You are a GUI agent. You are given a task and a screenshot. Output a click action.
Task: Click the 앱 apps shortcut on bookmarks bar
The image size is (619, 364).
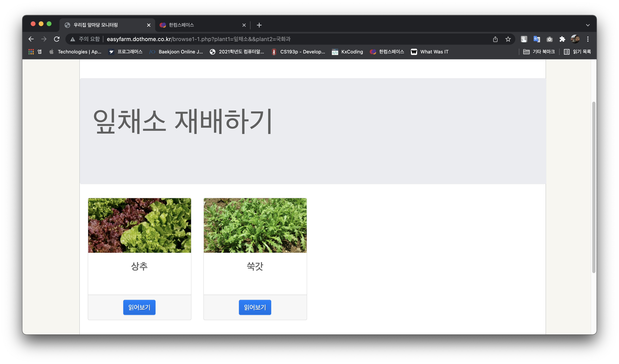[x=35, y=52]
